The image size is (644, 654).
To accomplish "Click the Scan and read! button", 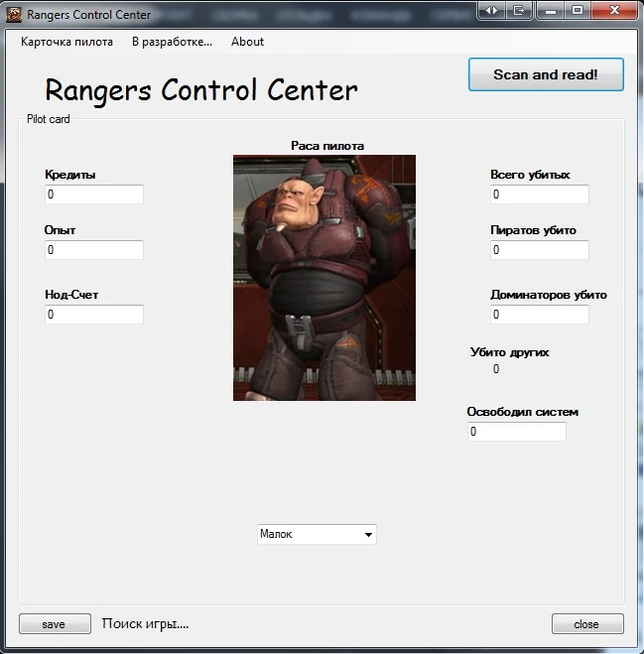I will (546, 74).
